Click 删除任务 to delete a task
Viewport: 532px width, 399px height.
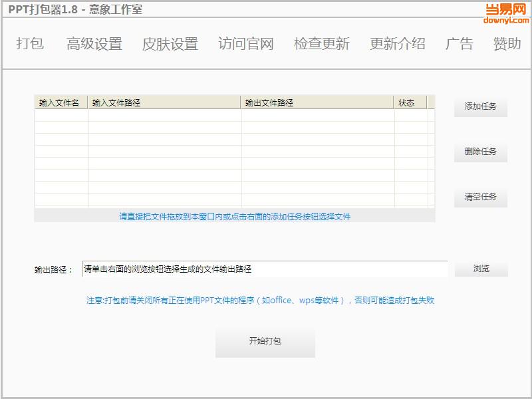click(x=480, y=152)
